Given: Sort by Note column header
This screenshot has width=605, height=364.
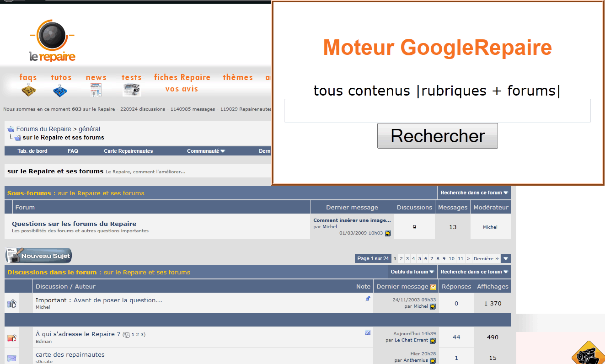Looking at the screenshot, I should pos(364,286).
